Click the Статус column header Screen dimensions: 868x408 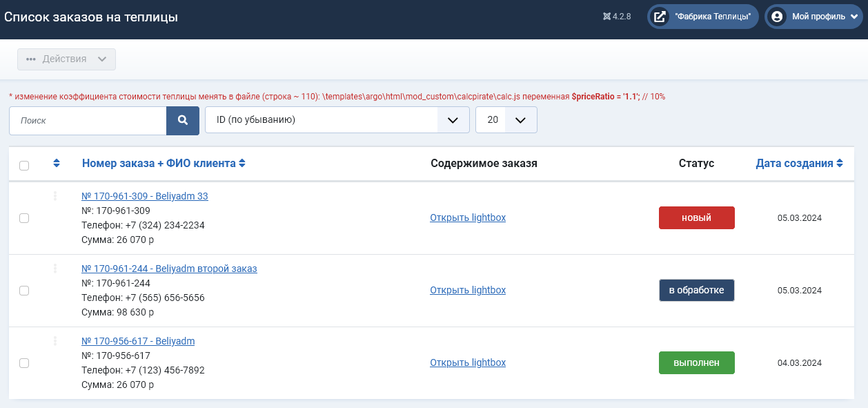(696, 164)
